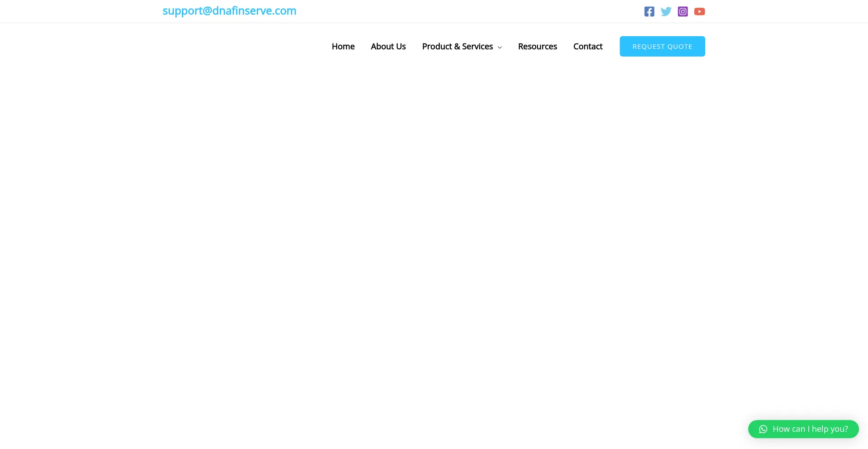Screen dimensions: 868x449
Task: Select the Facebook square logo top right
Action: (x=649, y=11)
